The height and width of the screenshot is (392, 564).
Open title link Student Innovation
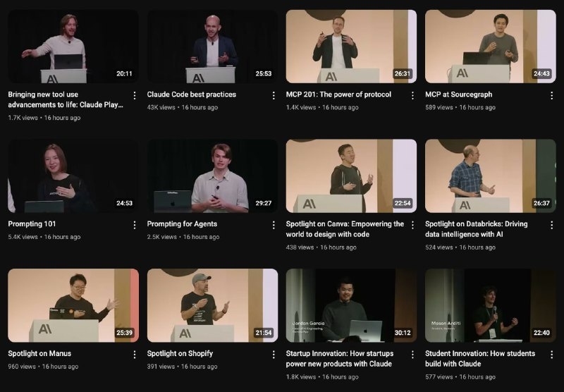[x=480, y=359]
